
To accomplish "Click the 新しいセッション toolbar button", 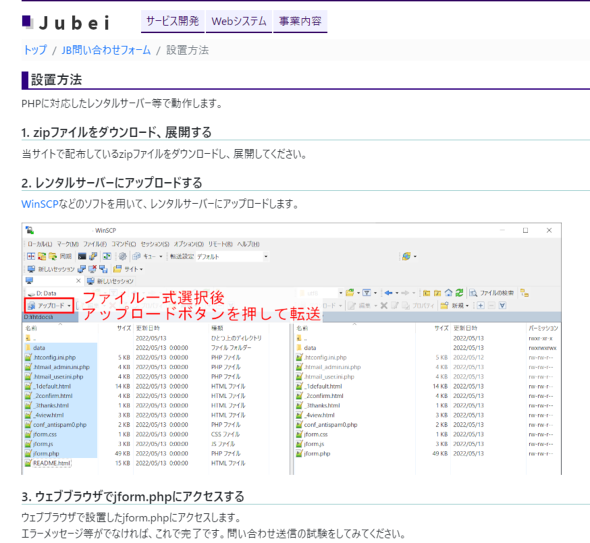I will 51,269.
